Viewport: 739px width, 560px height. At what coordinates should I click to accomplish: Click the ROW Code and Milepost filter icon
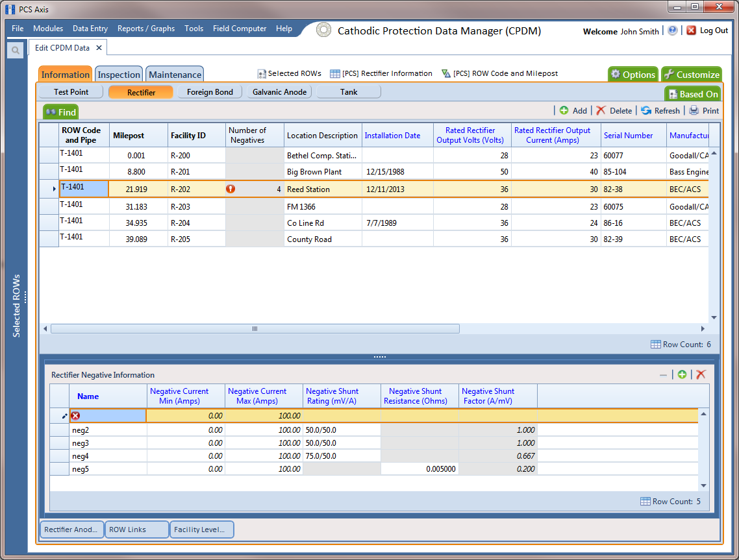tap(446, 73)
